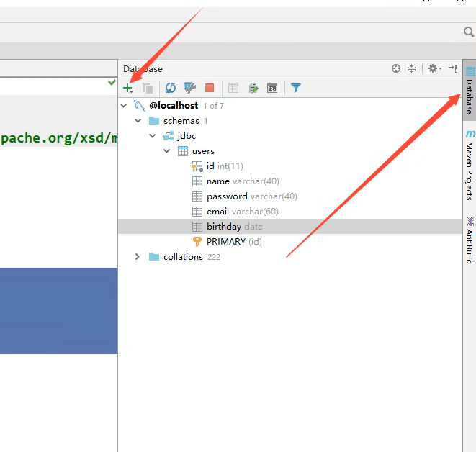Click the Edit Source pencil icon
This screenshot has height=452, width=476.
(x=253, y=88)
